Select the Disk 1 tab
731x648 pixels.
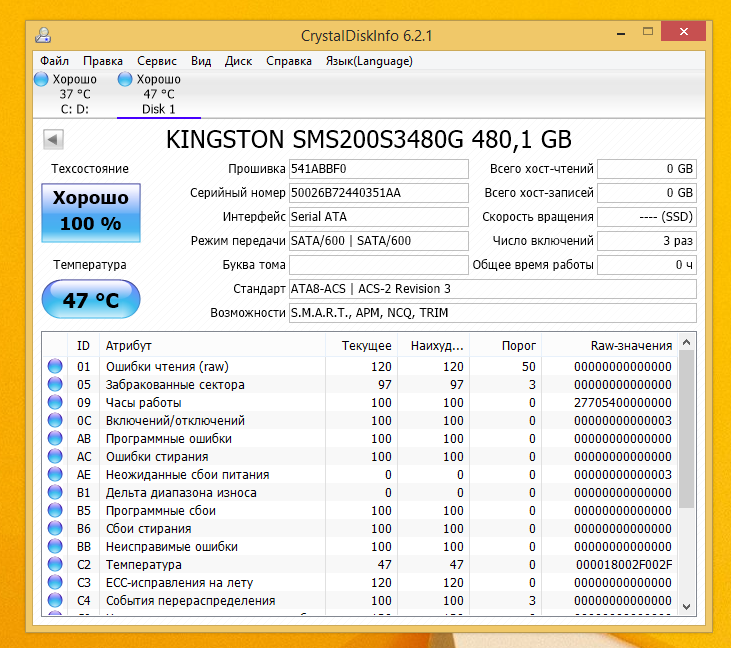click(158, 109)
